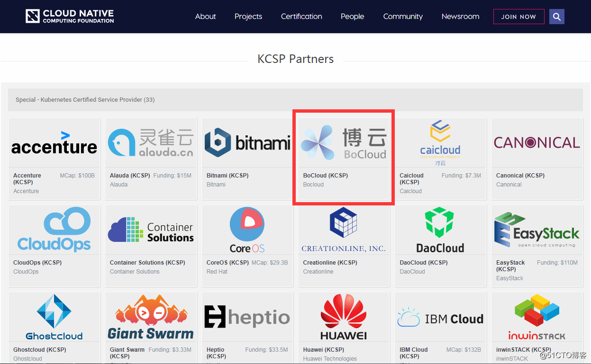Image resolution: width=591 pixels, height=364 pixels.
Task: Open the BoCloud (KCSP) card title
Action: point(326,175)
